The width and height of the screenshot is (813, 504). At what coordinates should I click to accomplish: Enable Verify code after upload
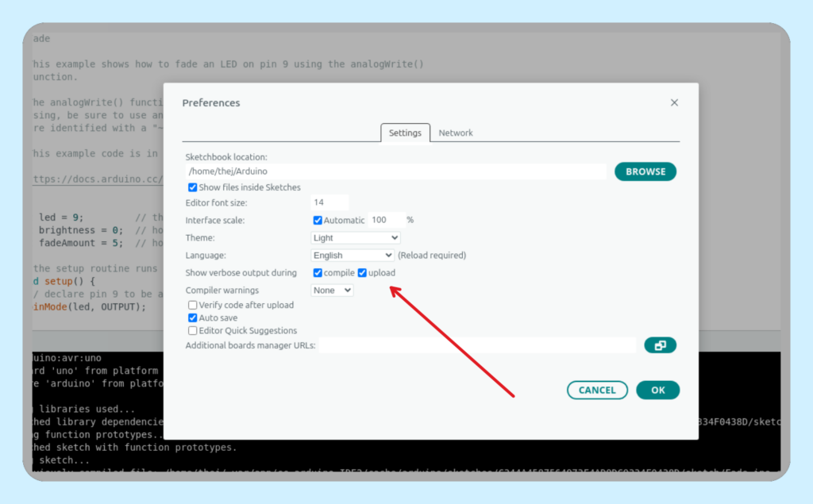[x=192, y=305]
